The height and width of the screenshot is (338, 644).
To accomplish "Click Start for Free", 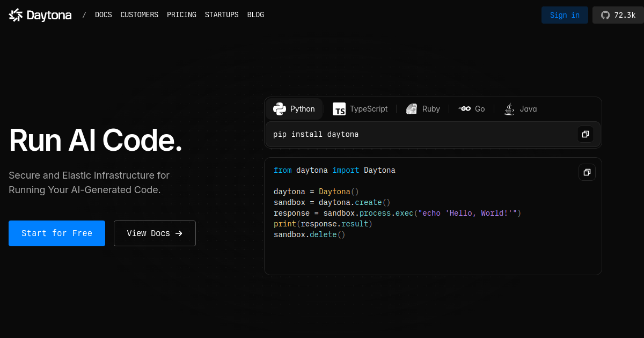I will tap(57, 233).
